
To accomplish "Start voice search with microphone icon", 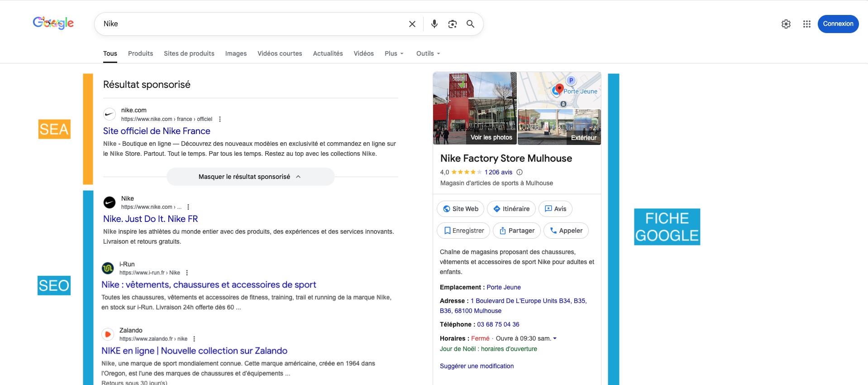I will tap(434, 24).
